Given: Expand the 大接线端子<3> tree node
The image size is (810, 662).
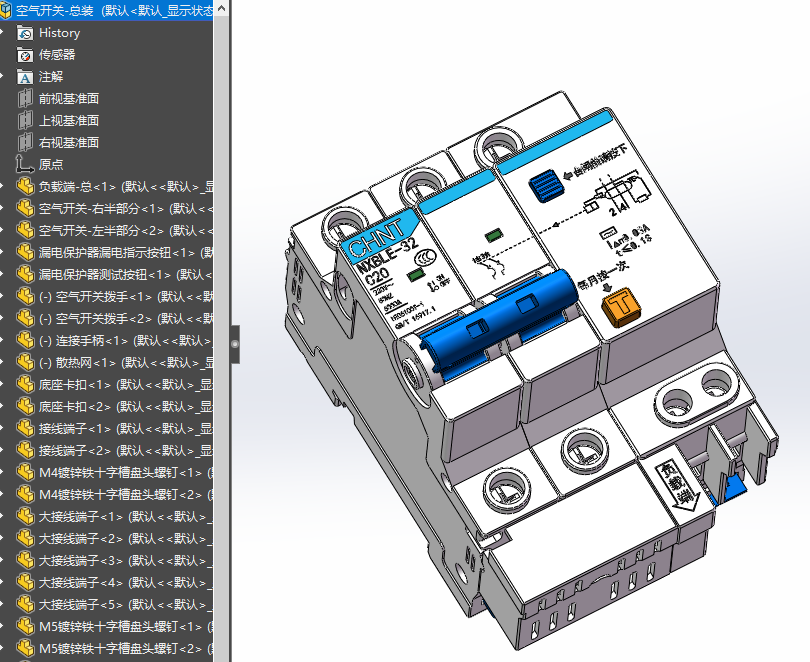Looking at the screenshot, I should [x=2, y=560].
